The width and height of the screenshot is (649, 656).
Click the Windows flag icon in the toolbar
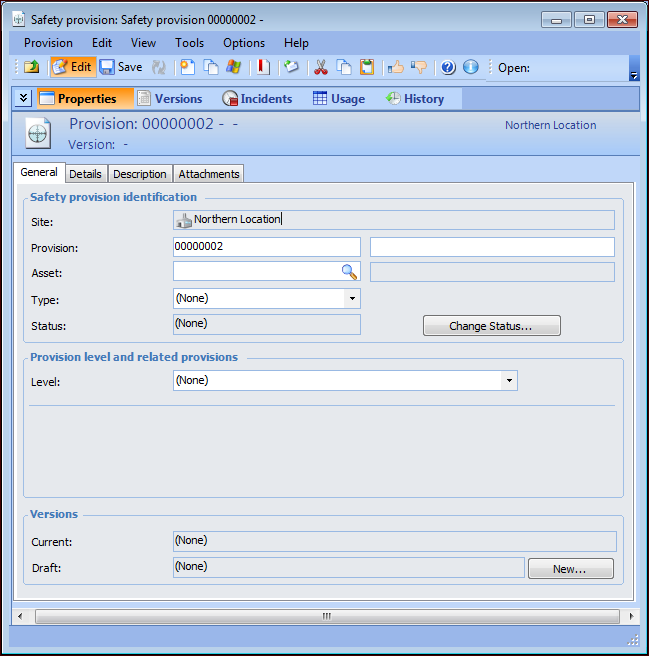[233, 67]
